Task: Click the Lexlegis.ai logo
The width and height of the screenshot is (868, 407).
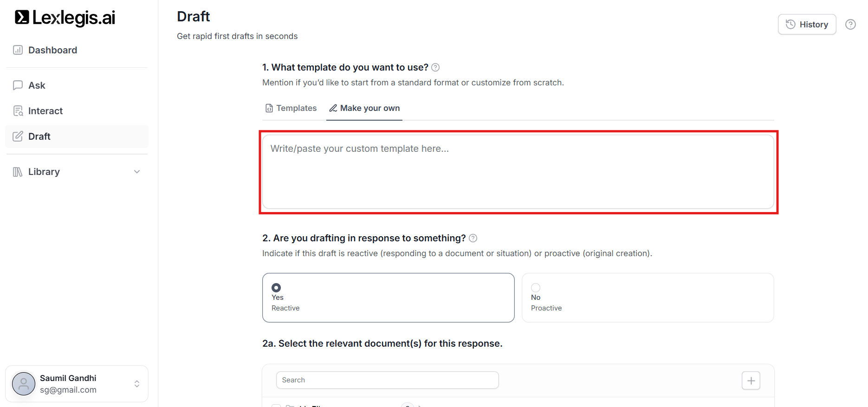Action: [x=65, y=18]
